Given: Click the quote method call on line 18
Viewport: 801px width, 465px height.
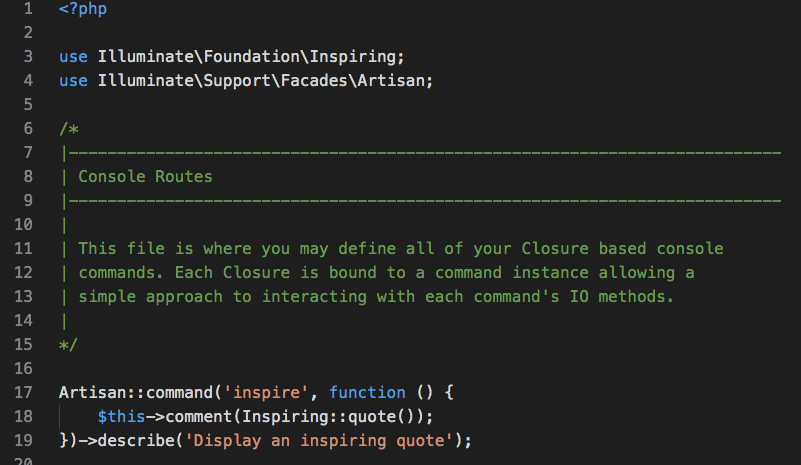Looking at the screenshot, I should tap(372, 416).
